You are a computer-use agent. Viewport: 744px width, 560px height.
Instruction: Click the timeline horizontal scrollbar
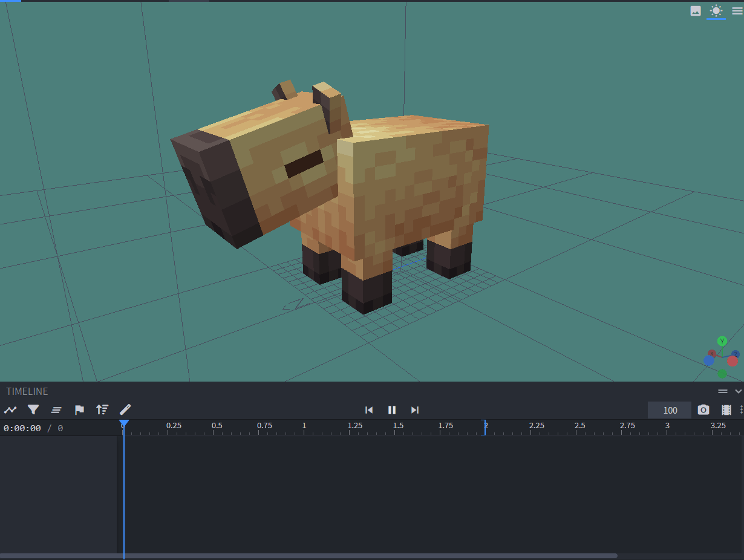coord(308,555)
